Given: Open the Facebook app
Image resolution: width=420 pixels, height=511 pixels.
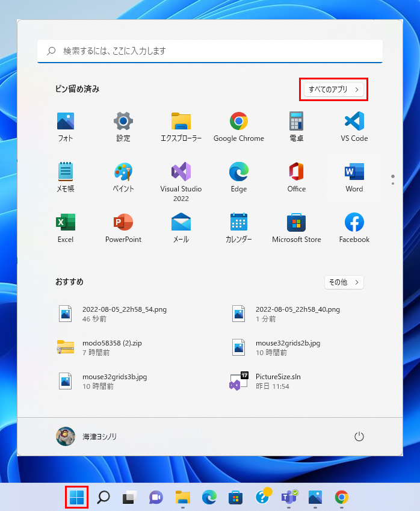Looking at the screenshot, I should pos(354,228).
